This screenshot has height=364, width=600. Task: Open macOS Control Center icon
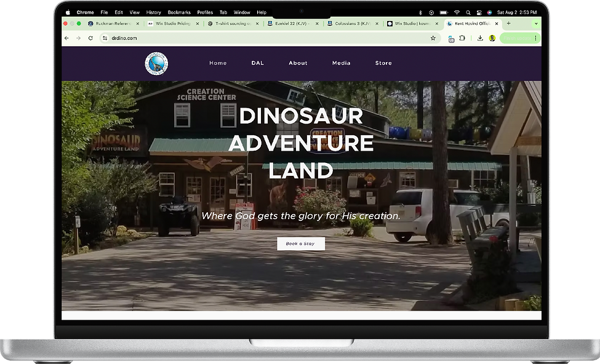point(479,12)
